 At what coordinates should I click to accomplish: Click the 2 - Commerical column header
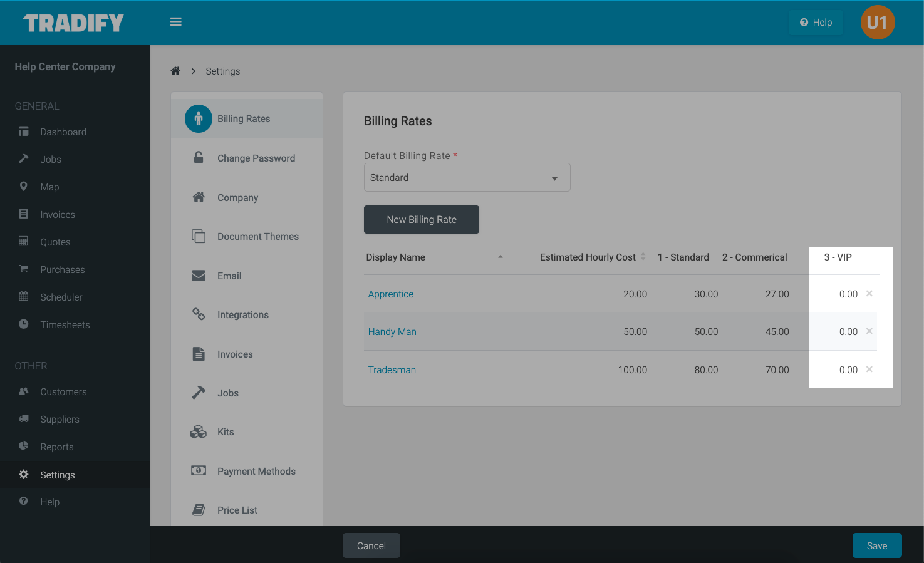tap(755, 257)
